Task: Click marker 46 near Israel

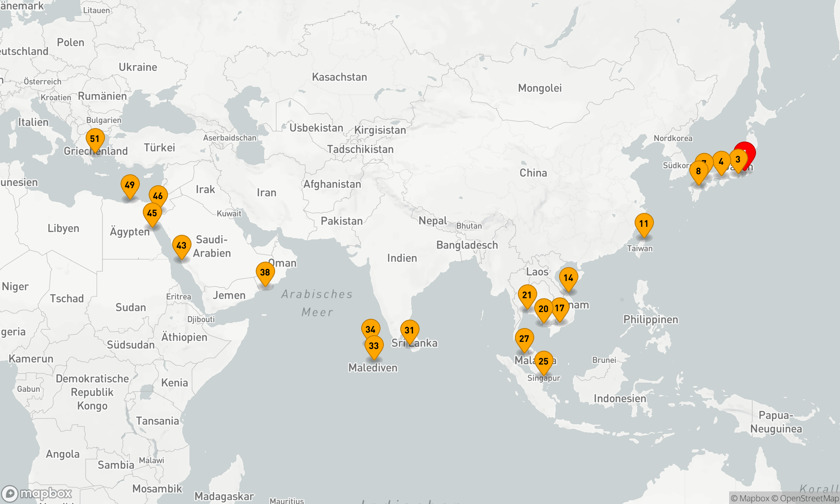Action: (158, 196)
